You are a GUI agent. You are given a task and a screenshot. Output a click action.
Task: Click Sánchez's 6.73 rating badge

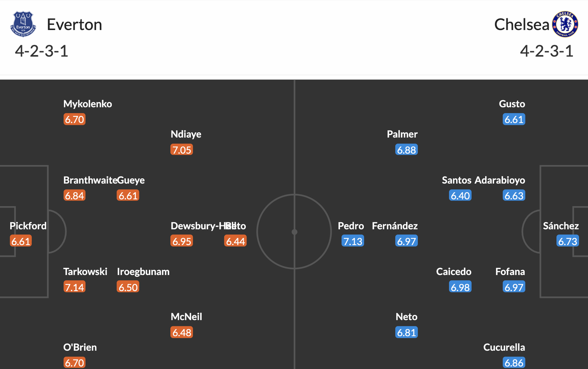[567, 241]
